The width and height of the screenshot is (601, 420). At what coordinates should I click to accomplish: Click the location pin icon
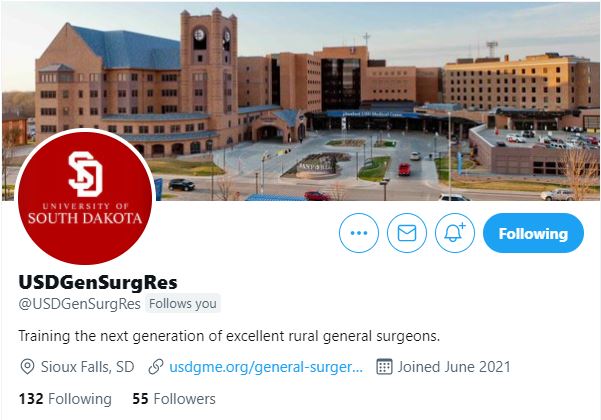click(27, 367)
